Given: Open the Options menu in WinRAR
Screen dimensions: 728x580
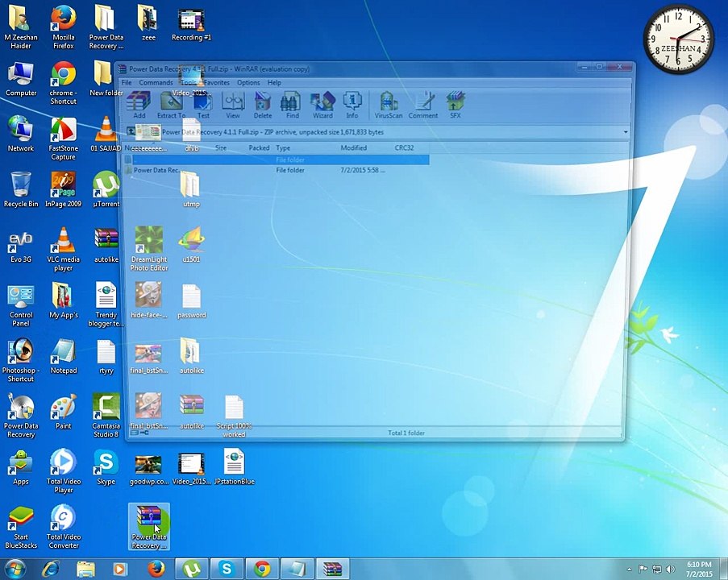Looking at the screenshot, I should pos(248,83).
